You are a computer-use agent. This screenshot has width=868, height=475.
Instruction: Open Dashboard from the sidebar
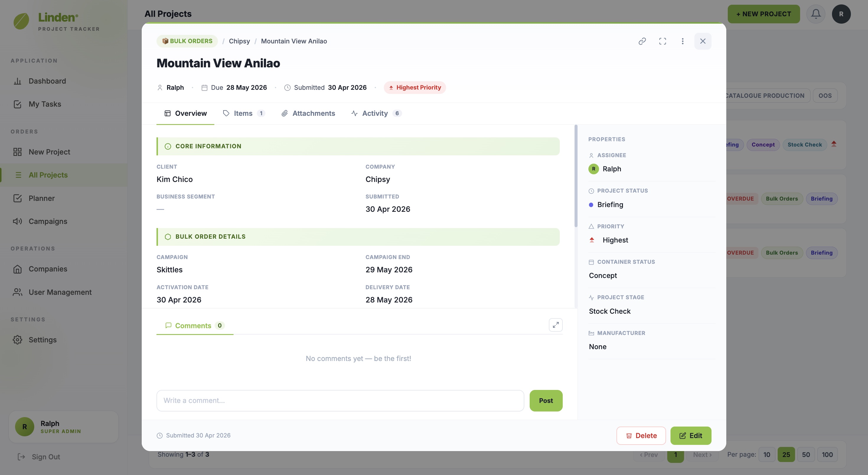coord(63,81)
